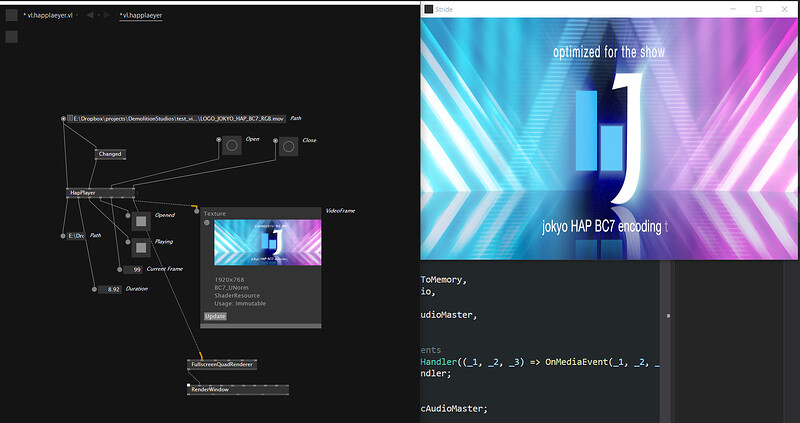
Task: Open history dropdown between navigation arrows
Action: [98, 16]
